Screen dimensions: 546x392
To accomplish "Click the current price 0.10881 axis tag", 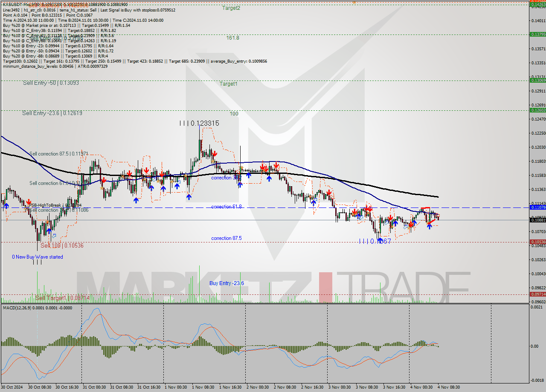I will [x=537, y=220].
